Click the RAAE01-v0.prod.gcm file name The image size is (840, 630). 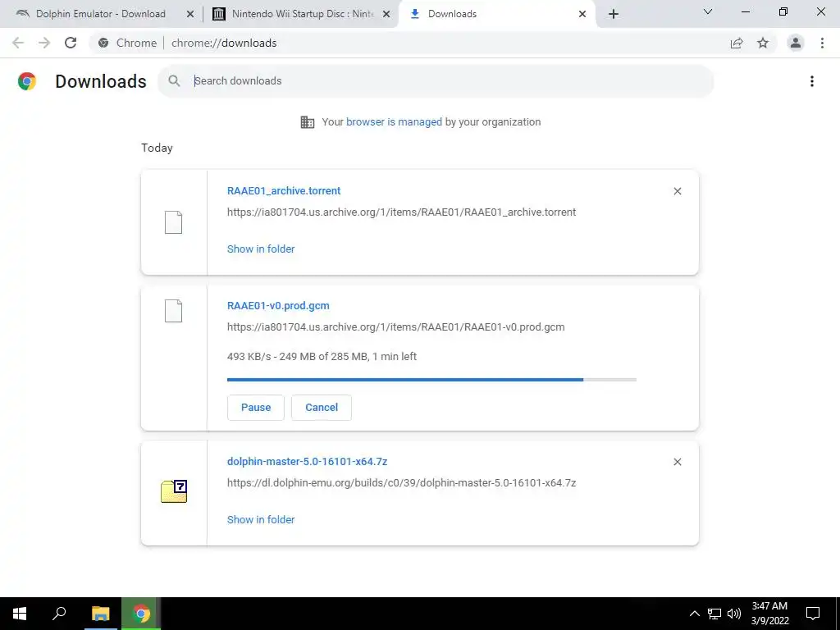278,306
